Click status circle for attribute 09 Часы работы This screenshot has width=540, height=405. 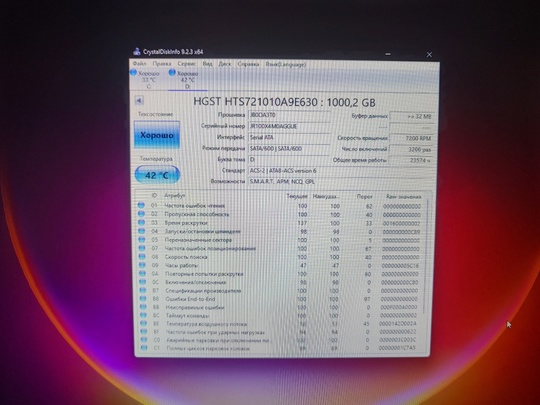[142, 265]
